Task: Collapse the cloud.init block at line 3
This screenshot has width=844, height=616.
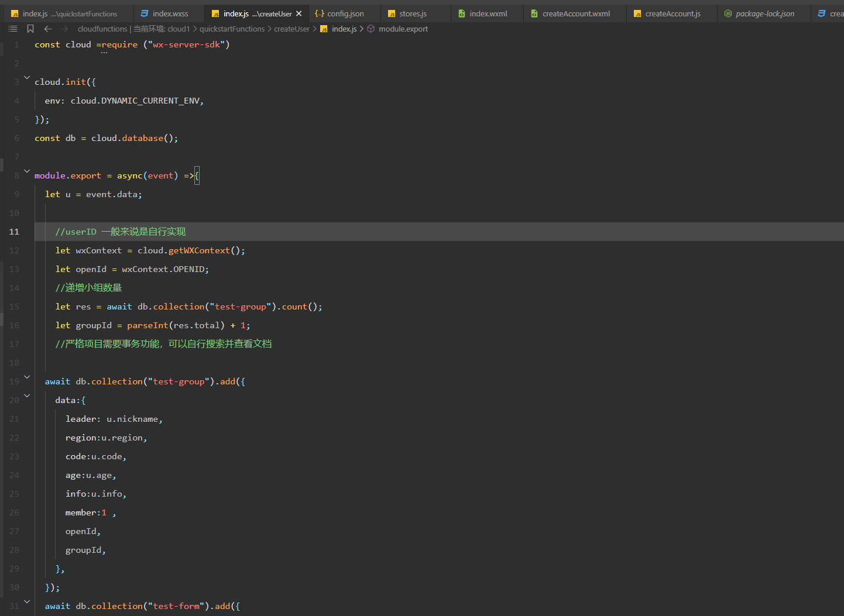Action: 27,77
